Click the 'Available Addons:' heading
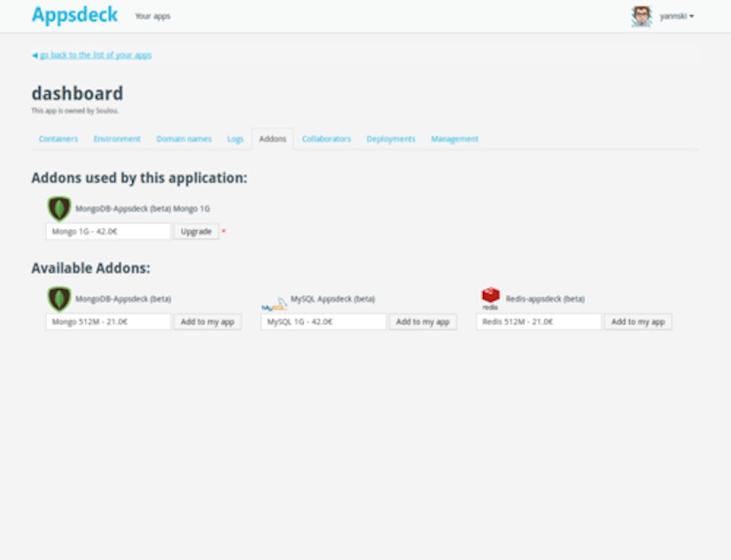Image resolution: width=731 pixels, height=560 pixels. [91, 268]
